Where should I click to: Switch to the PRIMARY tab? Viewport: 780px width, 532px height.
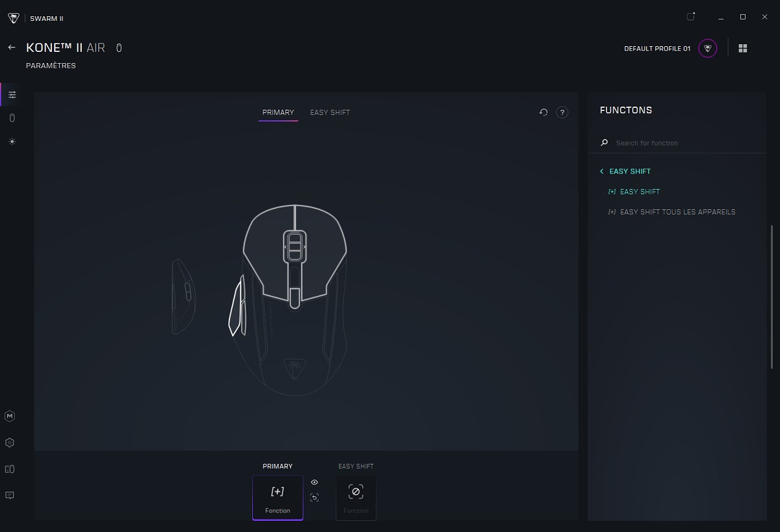tap(278, 112)
